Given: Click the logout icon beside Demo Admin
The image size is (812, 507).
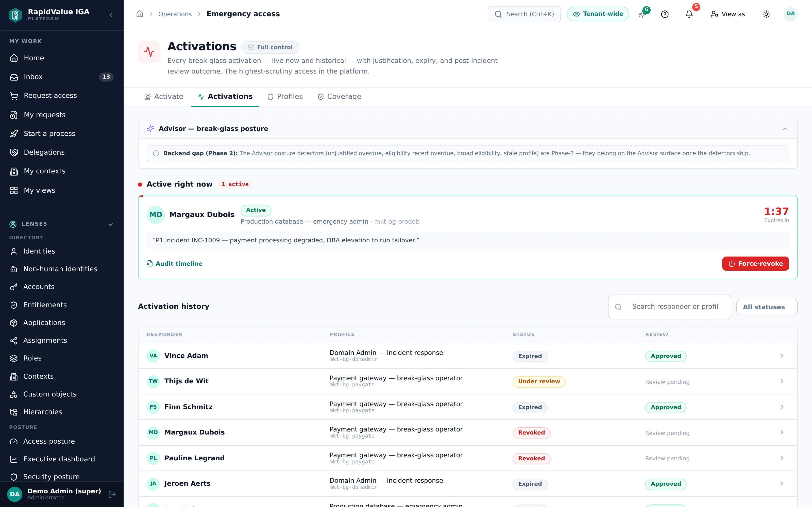Looking at the screenshot, I should pos(112,494).
